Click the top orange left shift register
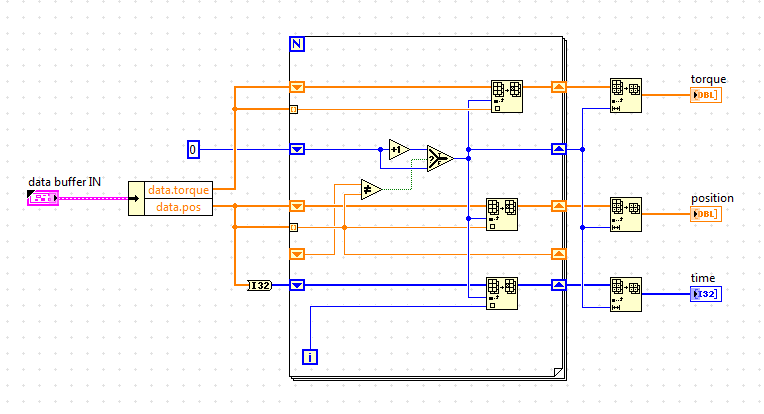764x414 pixels. coord(297,87)
